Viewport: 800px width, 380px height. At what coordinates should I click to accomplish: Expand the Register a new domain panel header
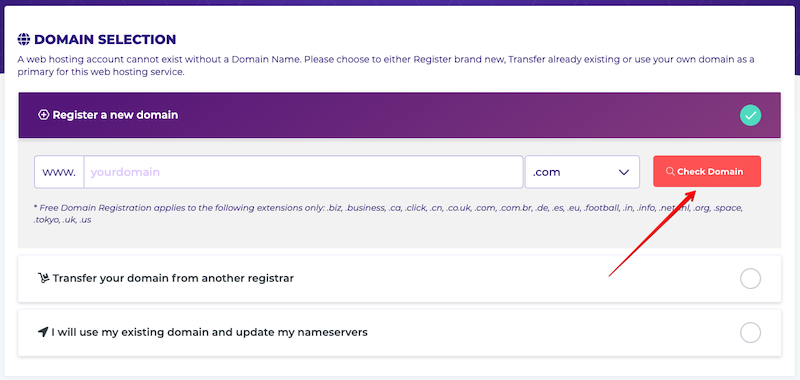point(399,115)
